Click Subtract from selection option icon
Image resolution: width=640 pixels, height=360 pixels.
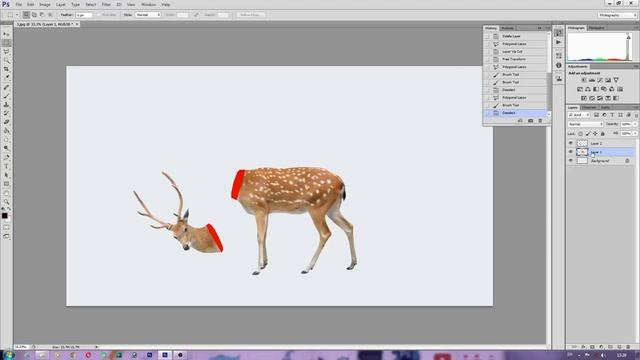click(42, 15)
